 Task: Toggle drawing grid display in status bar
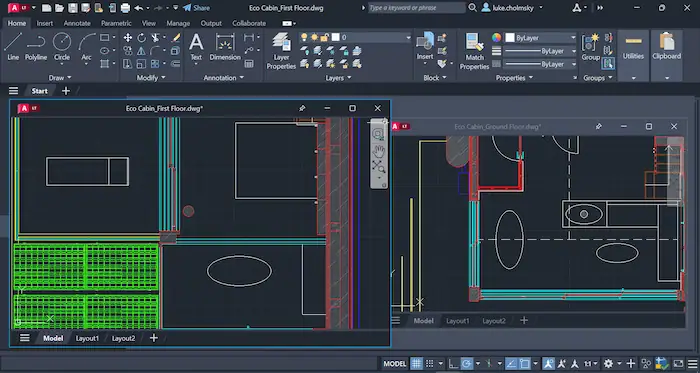[416, 363]
